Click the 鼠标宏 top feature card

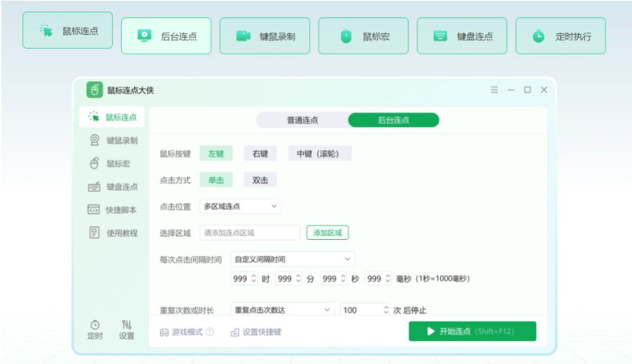(x=363, y=36)
